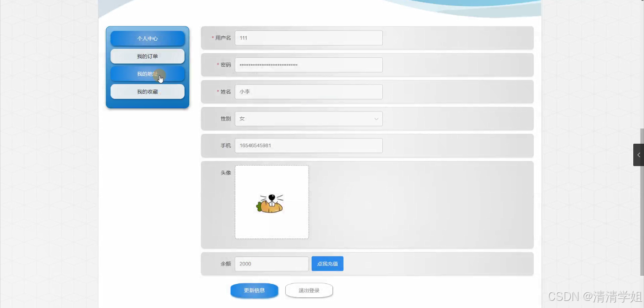Open 我的收藏 sidebar item
Viewport: 644px width, 308px height.
click(x=148, y=92)
